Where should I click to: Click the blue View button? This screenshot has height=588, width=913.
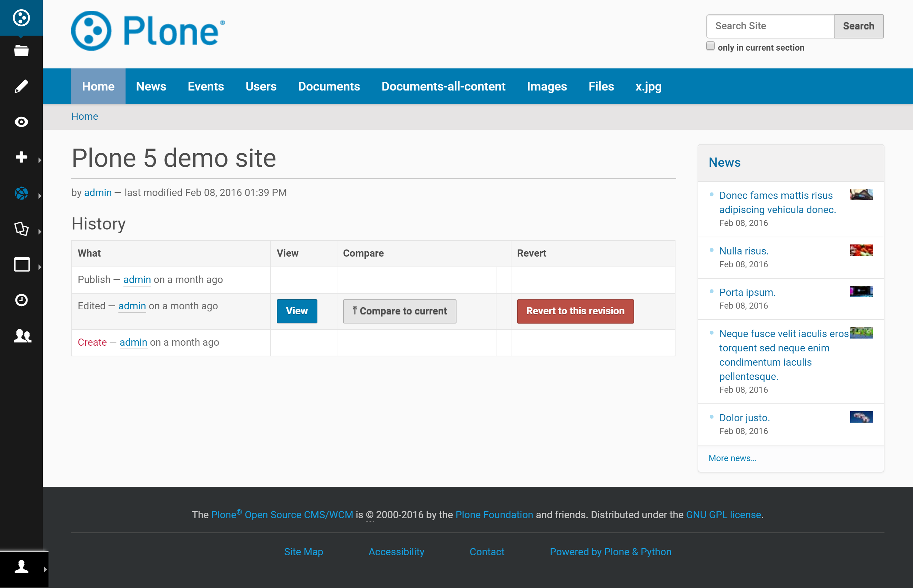297,311
